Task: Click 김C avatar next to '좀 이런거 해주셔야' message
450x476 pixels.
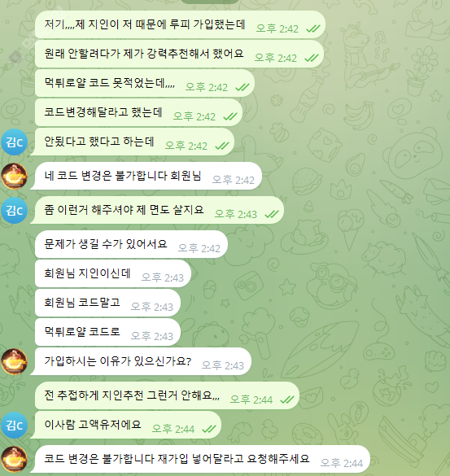Action: point(15,210)
